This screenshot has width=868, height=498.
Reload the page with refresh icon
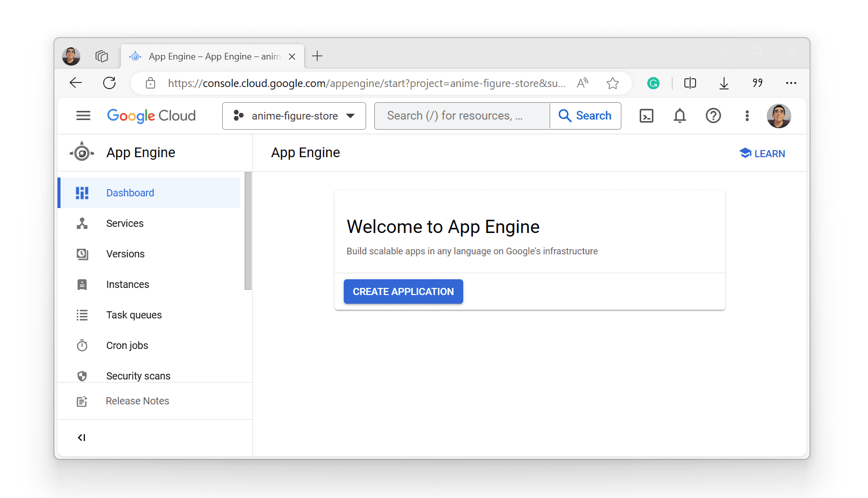click(x=109, y=83)
